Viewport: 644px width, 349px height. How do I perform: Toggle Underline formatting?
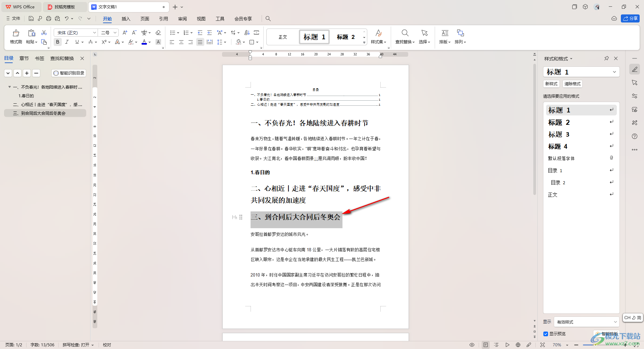coord(77,42)
